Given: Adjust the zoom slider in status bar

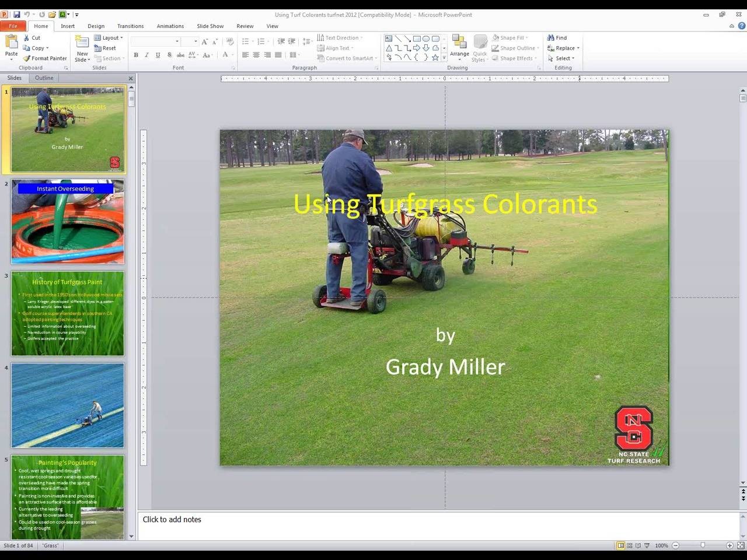Looking at the screenshot, I should [703, 545].
